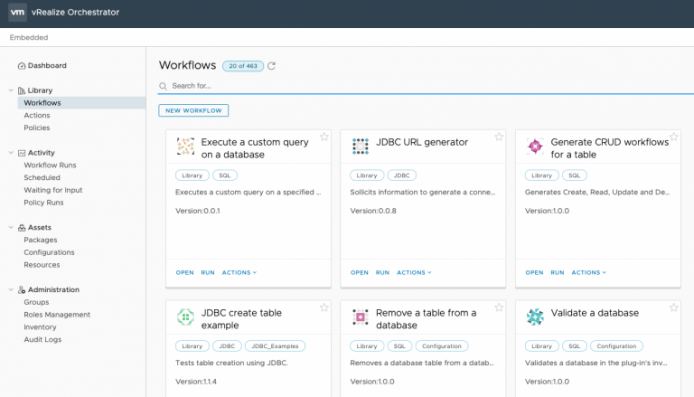Click Embedded breadcrumb text
Screen dimensions: 694x397
29,38
